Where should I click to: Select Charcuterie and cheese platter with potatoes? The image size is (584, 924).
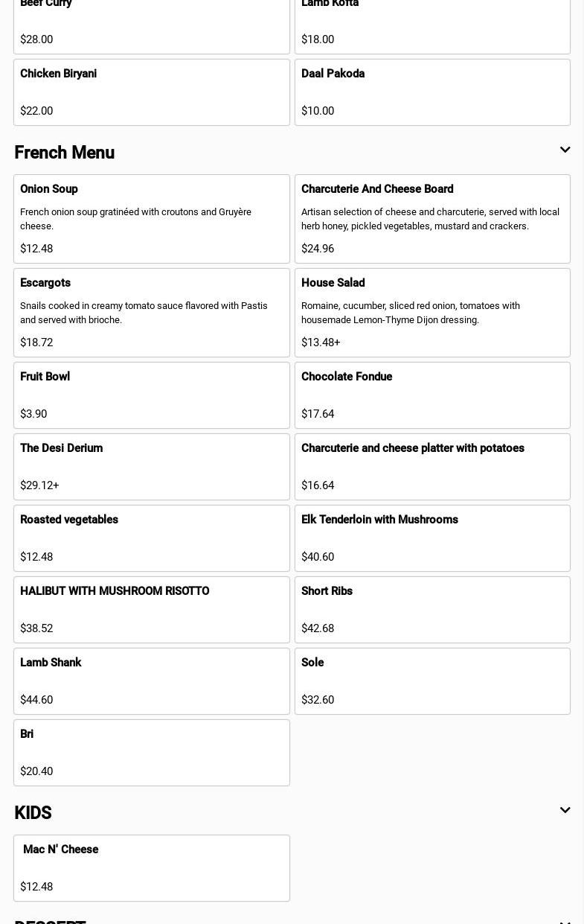[432, 467]
